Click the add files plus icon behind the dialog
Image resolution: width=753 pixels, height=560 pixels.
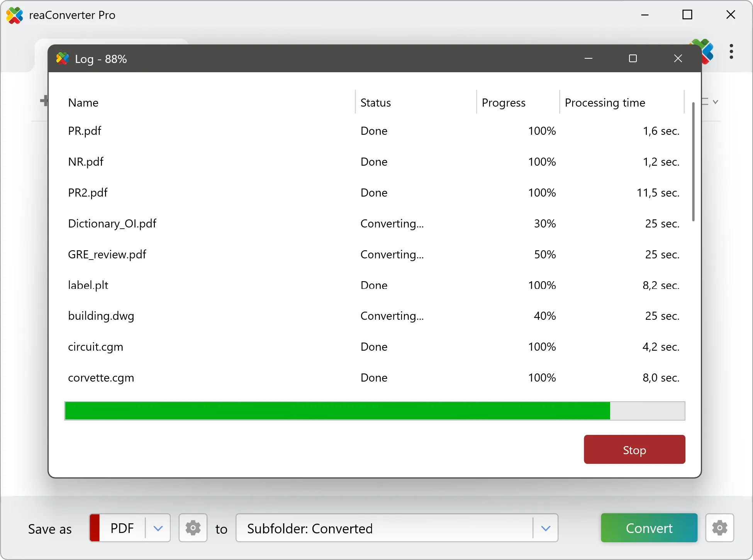pyautogui.click(x=44, y=100)
